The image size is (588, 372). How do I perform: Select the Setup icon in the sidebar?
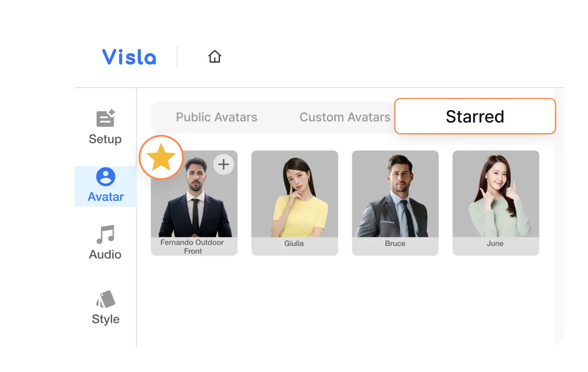[104, 117]
